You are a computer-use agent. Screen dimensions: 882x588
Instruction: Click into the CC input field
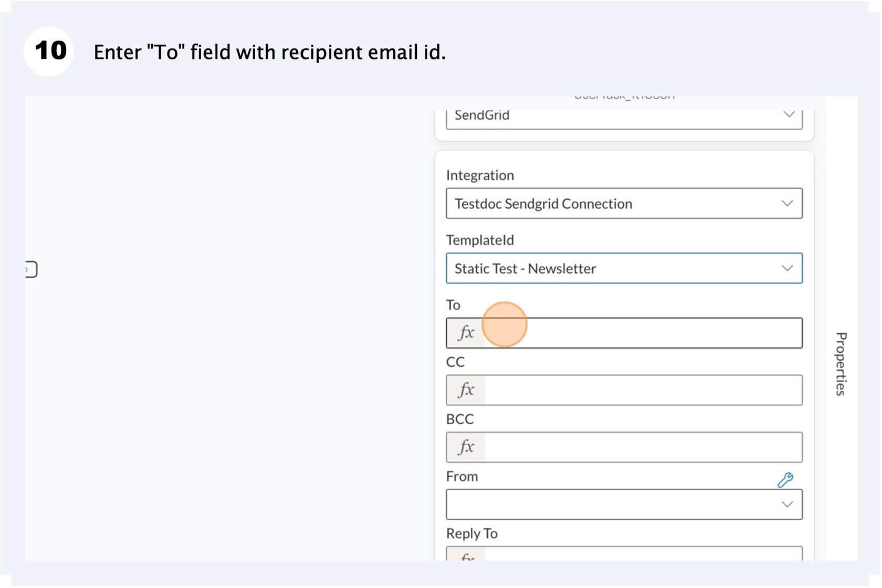click(x=643, y=390)
